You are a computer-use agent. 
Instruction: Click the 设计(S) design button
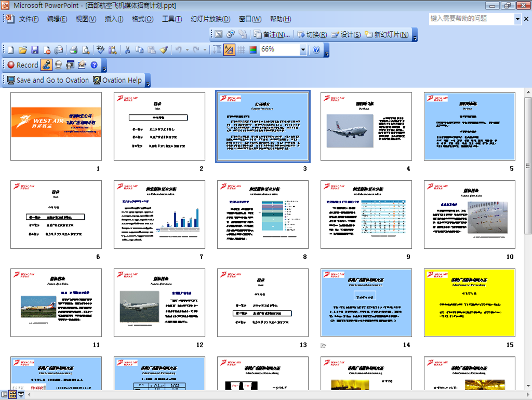tap(345, 34)
